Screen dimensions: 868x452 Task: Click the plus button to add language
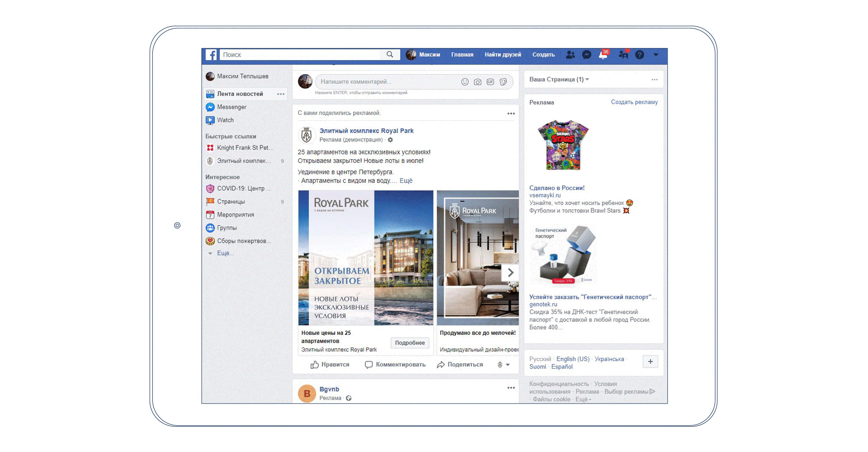[650, 362]
